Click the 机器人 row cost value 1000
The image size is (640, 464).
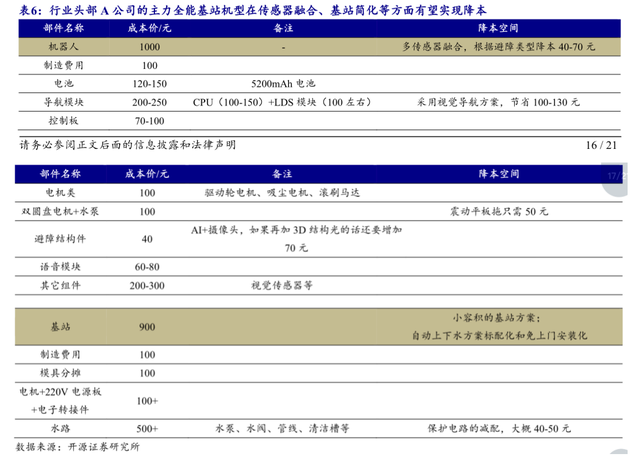click(x=149, y=47)
